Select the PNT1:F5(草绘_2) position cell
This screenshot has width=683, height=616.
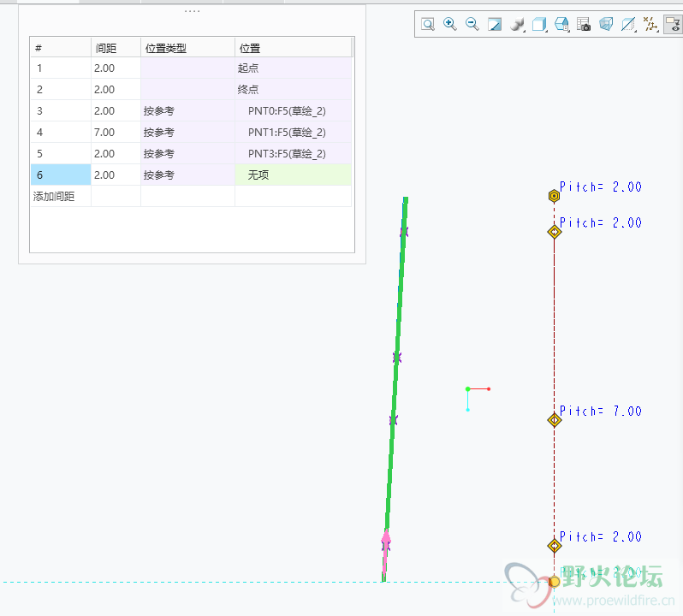pyautogui.click(x=294, y=133)
